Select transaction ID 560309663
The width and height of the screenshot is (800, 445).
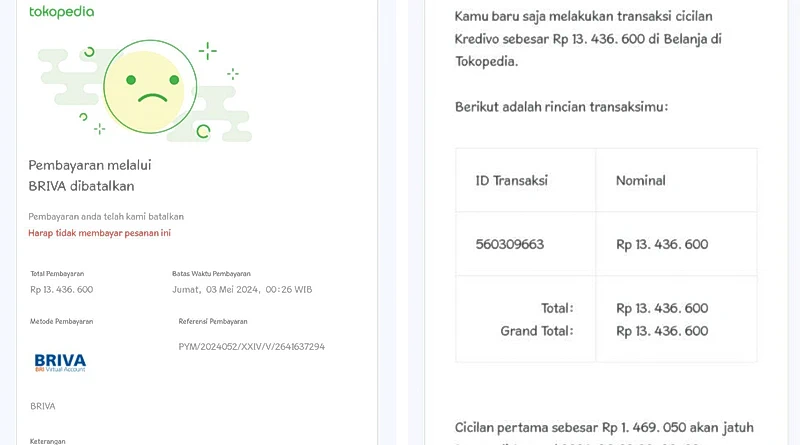[510, 244]
